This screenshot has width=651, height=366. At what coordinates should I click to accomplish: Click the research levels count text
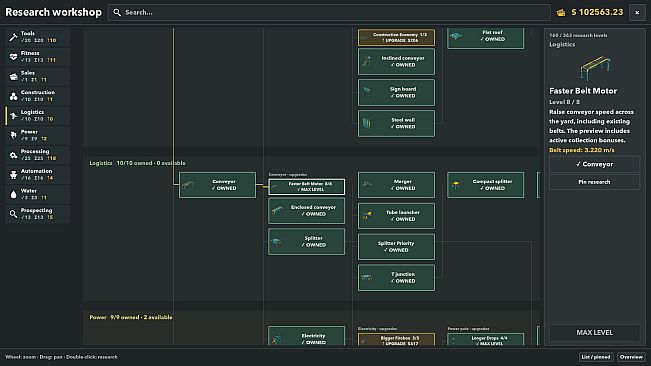point(578,35)
